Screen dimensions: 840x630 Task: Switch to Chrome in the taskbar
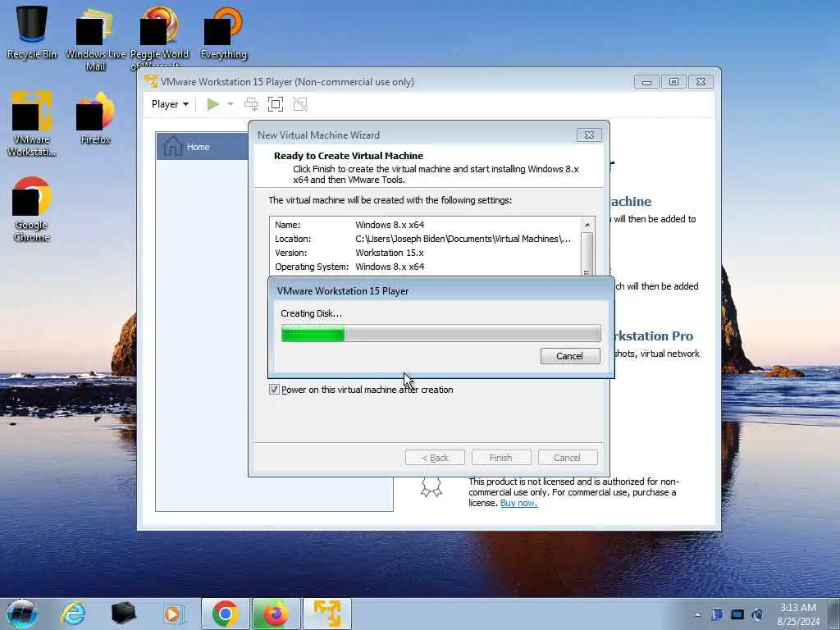(x=225, y=614)
